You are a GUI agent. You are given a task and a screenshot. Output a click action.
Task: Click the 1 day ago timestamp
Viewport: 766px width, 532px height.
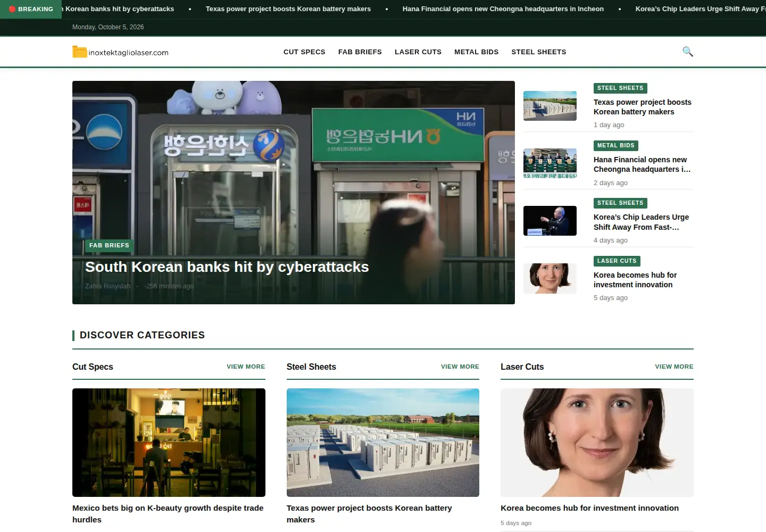click(x=609, y=125)
